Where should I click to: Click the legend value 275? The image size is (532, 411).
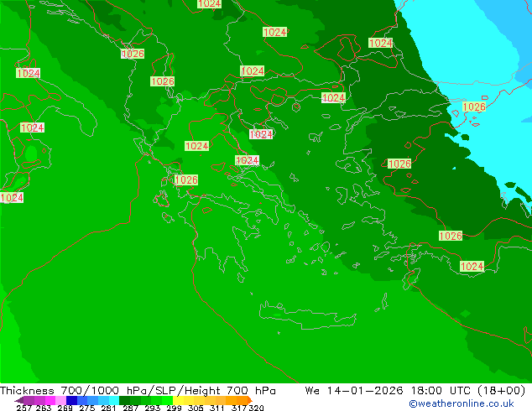pyautogui.click(x=87, y=408)
